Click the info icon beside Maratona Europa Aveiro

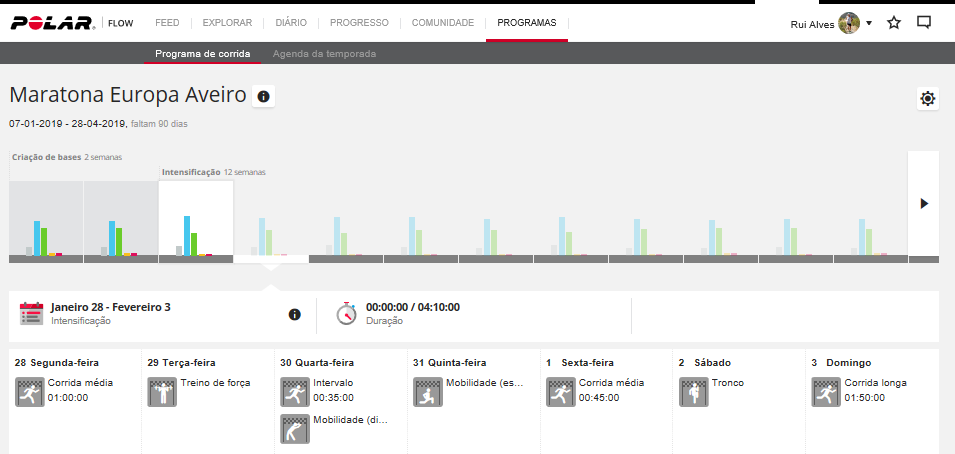point(264,97)
